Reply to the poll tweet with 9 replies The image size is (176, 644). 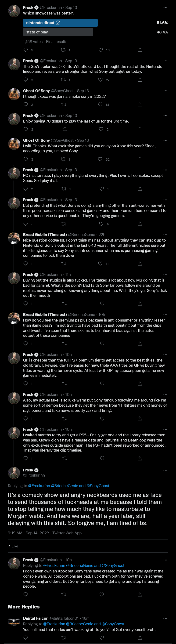(25, 50)
